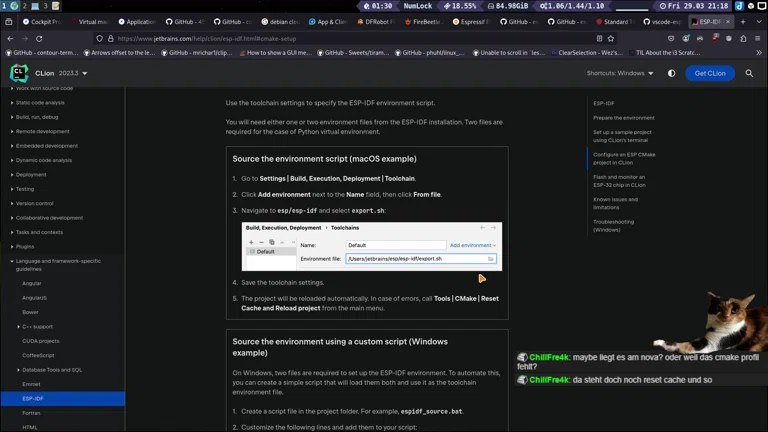Toggle the dark/light theme switch
This screenshot has height=432, width=768.
coord(671,73)
